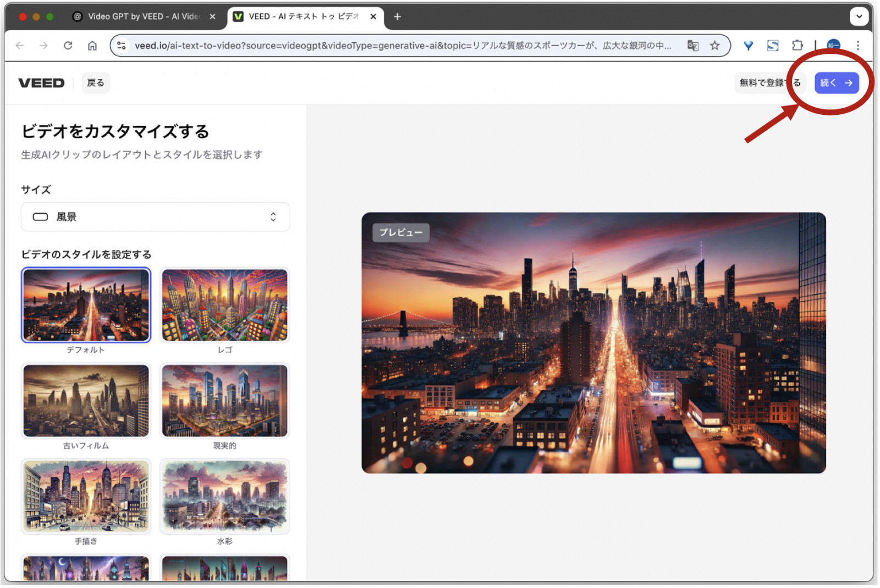Click the 無料で登録する button
This screenshot has height=588, width=880.
coord(769,83)
